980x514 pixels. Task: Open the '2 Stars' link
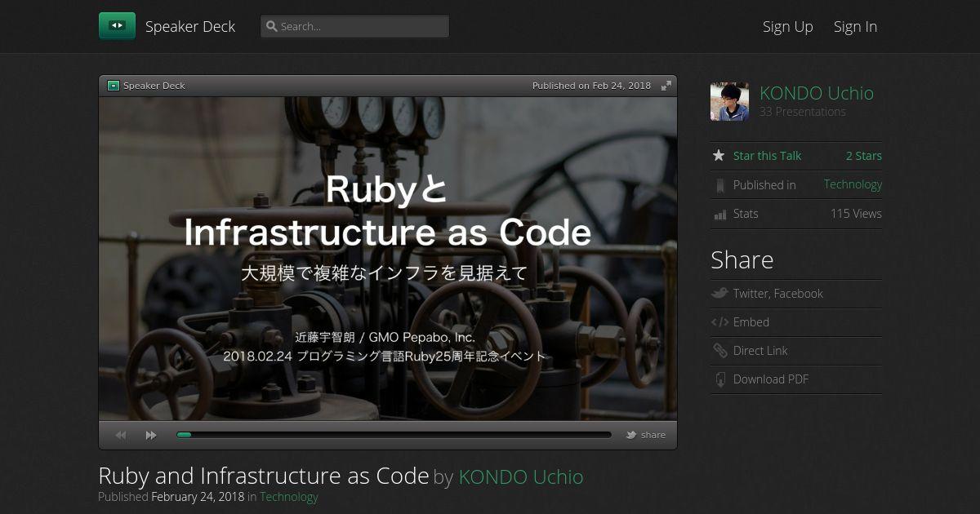(864, 156)
